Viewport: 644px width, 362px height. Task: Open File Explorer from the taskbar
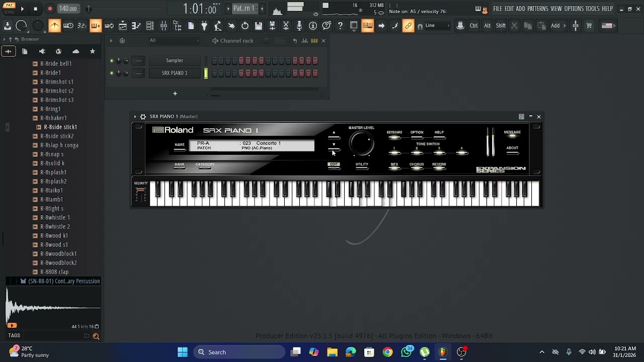tap(332, 352)
